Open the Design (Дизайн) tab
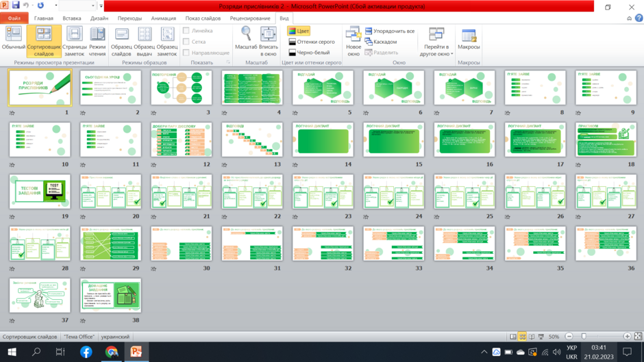Screen dimensions: 644x362 99,18
